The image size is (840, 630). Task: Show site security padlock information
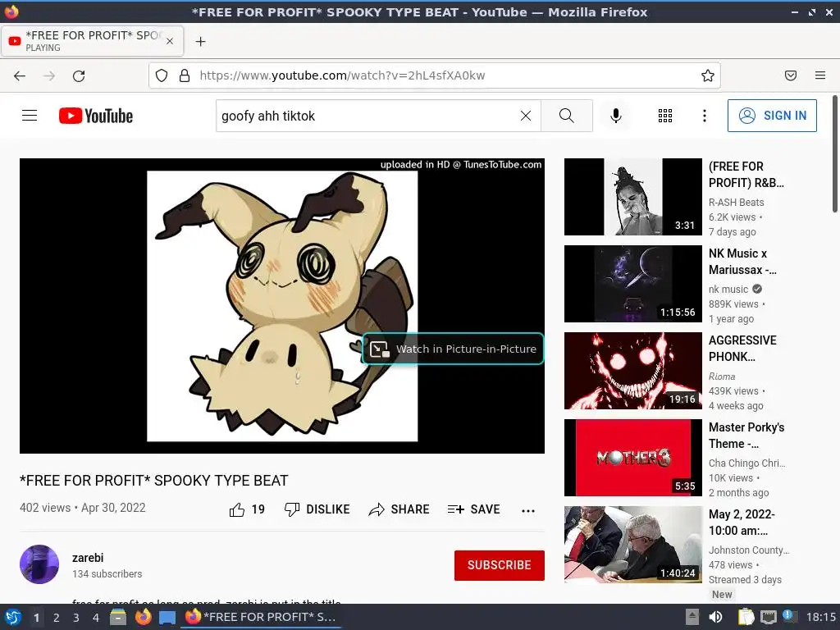tap(185, 75)
